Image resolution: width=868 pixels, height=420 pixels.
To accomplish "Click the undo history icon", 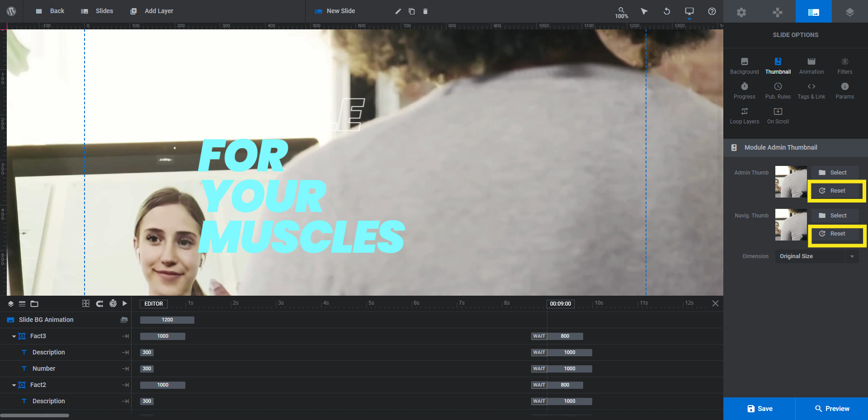I will point(667,11).
